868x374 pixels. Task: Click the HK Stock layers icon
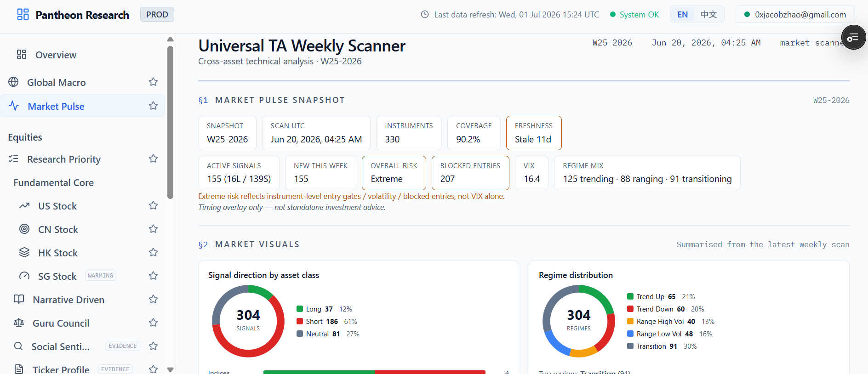(24, 253)
